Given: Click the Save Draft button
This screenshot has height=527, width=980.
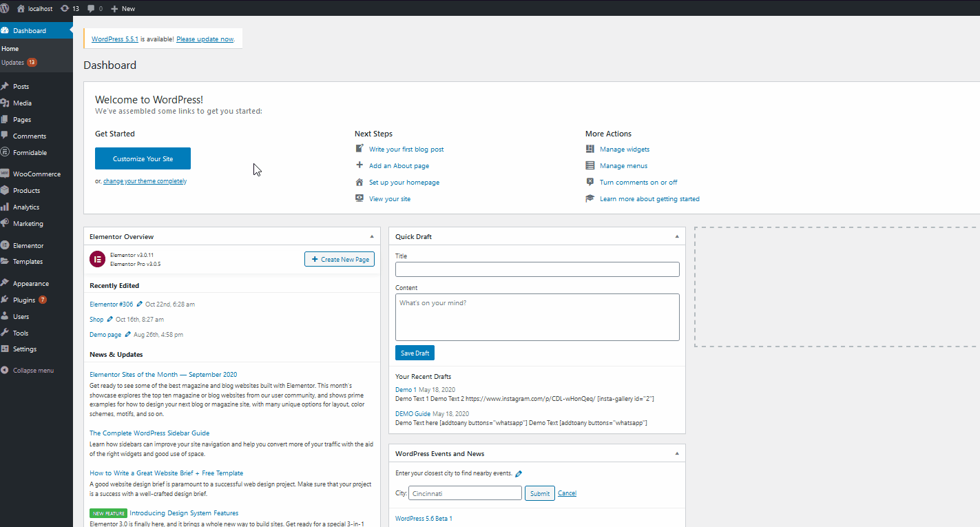Looking at the screenshot, I should point(415,353).
